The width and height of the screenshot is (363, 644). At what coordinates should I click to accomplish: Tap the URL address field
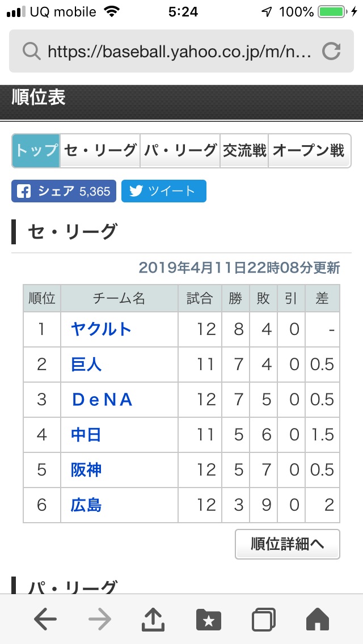point(181,52)
